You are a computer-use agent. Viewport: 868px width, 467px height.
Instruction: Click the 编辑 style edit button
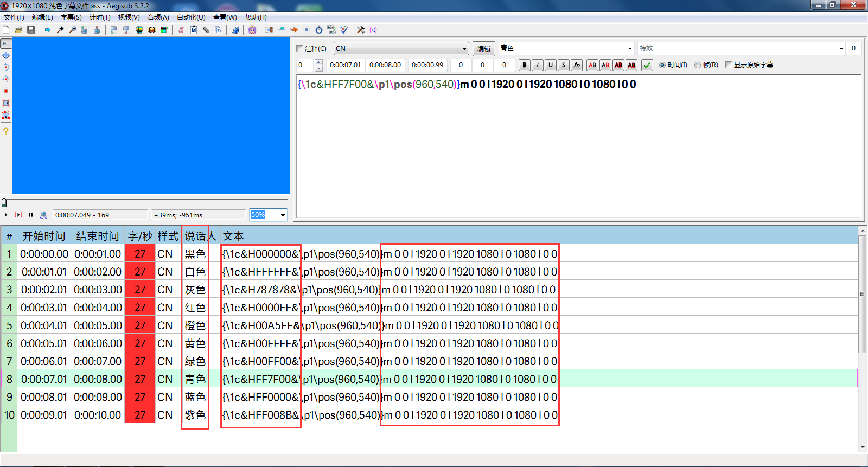pyautogui.click(x=483, y=49)
